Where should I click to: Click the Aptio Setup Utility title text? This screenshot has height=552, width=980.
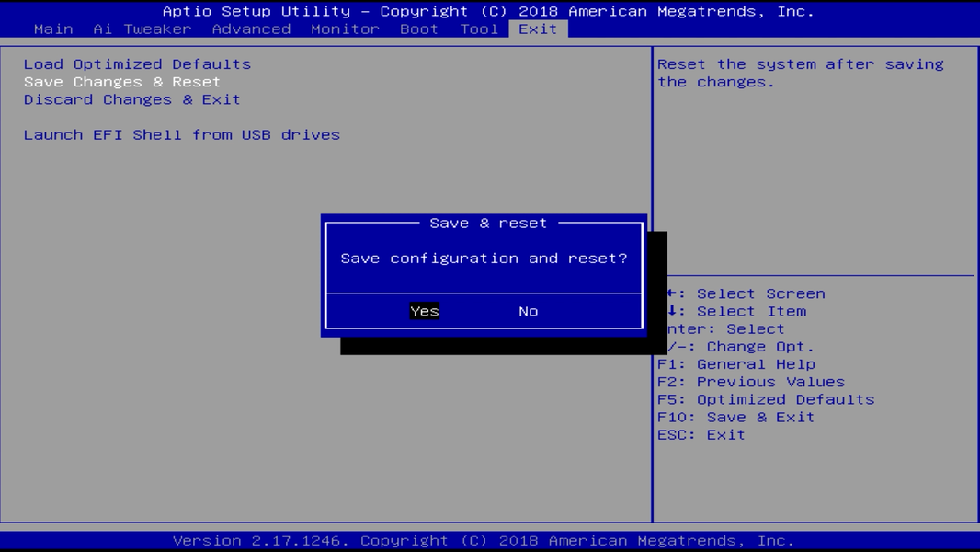click(x=488, y=11)
